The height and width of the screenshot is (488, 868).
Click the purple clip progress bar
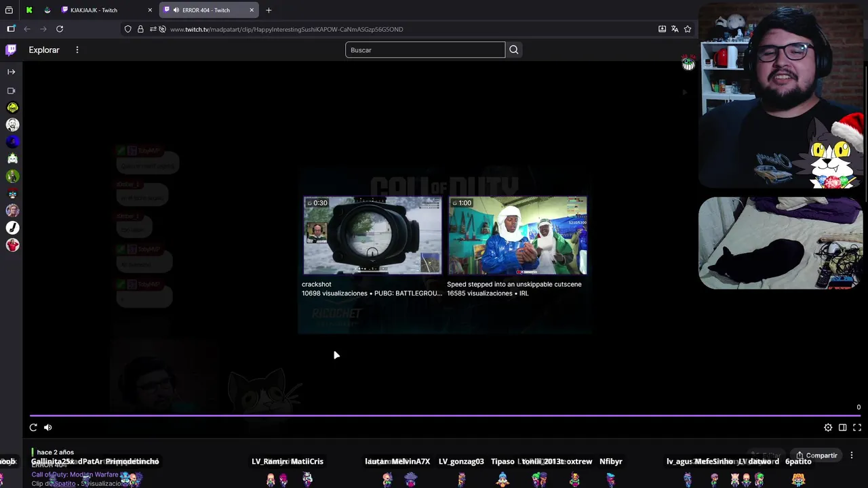[446, 415]
